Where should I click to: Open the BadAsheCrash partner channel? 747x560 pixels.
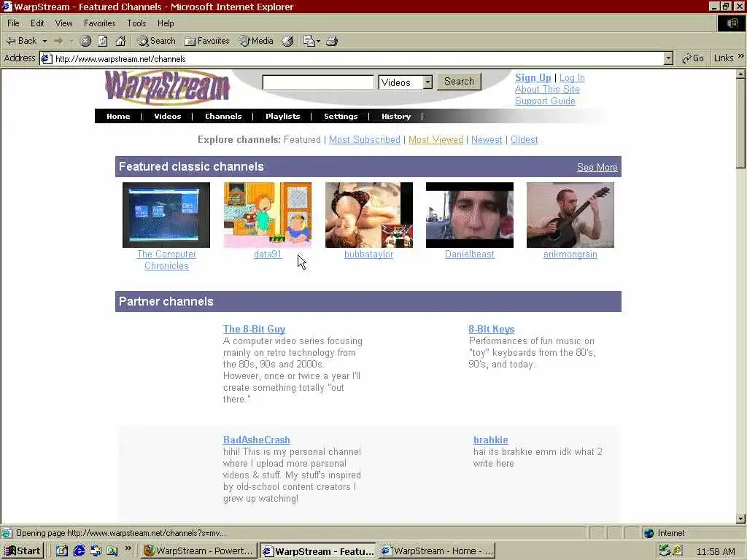(x=256, y=440)
